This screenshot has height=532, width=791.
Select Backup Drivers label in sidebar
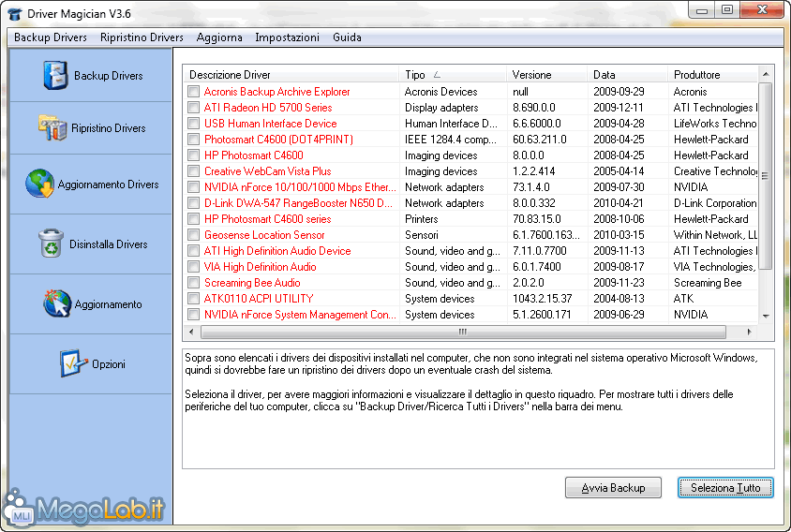(x=109, y=76)
